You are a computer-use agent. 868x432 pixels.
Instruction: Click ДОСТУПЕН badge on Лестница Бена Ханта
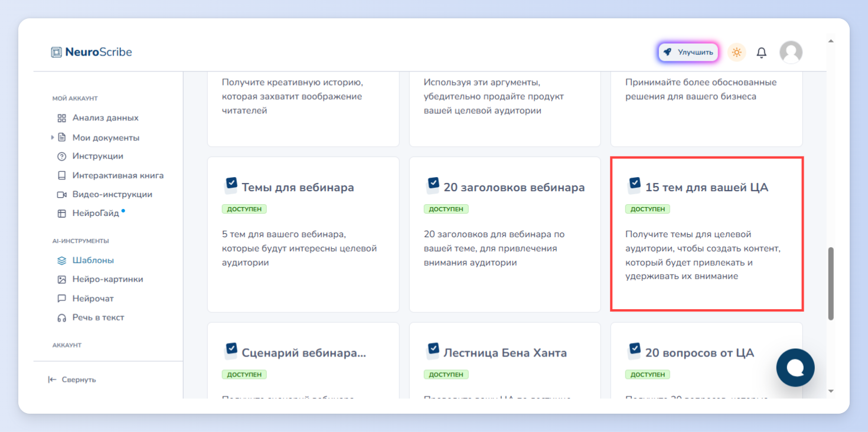click(x=446, y=375)
